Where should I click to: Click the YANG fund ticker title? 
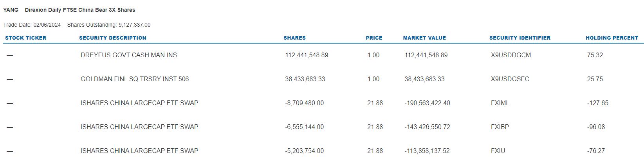[11, 10]
